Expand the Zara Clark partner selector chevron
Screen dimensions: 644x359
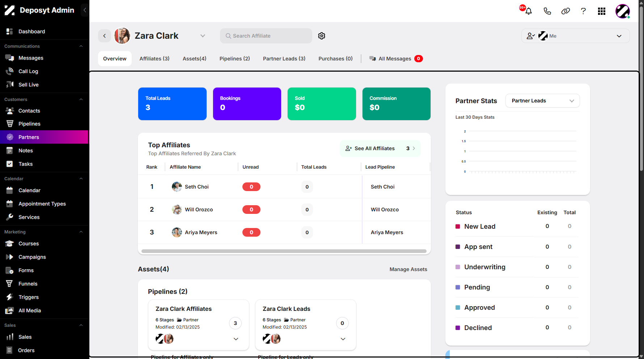[203, 36]
